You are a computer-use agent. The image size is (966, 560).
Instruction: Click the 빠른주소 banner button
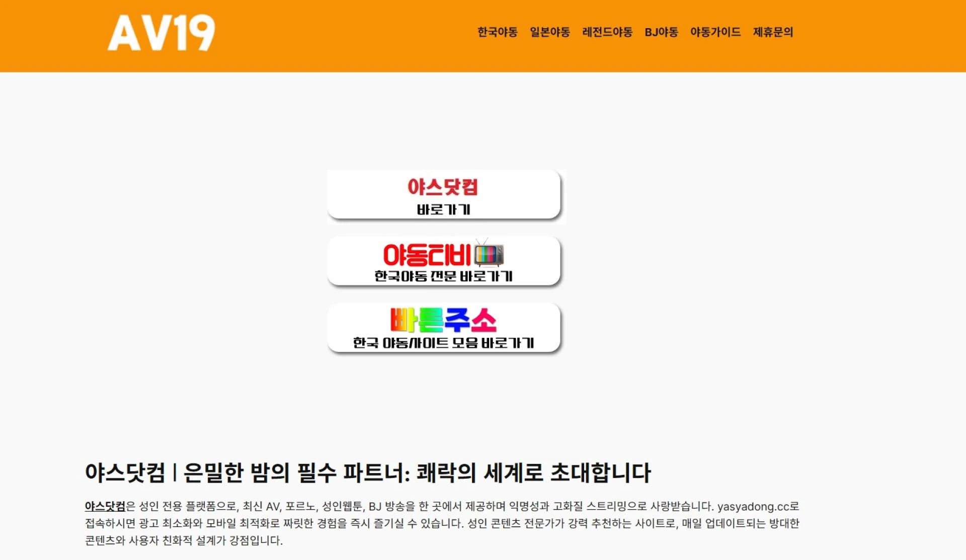coord(443,329)
